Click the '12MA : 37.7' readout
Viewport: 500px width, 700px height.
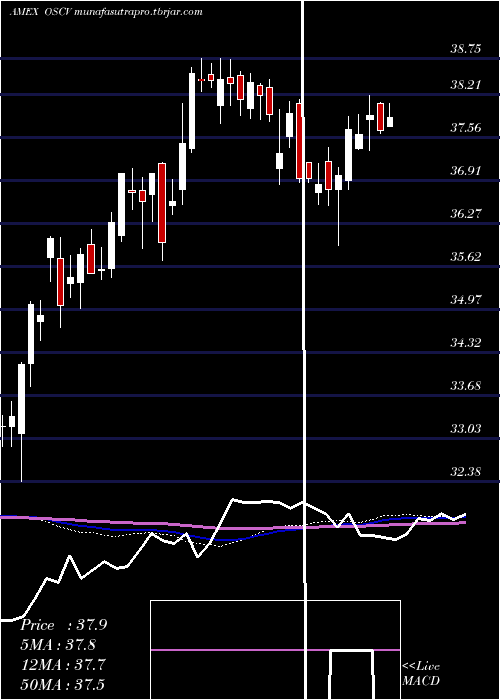point(63,665)
